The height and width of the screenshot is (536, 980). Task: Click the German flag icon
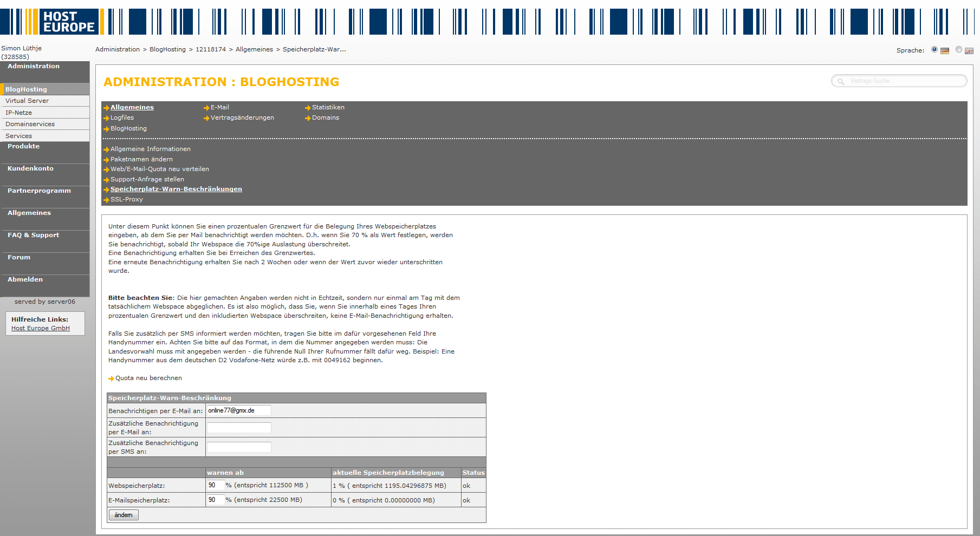point(945,51)
